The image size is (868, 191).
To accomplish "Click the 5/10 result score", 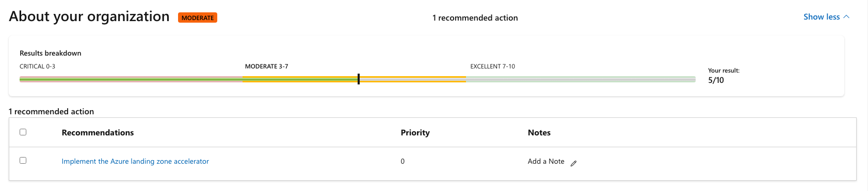I will tap(716, 80).
